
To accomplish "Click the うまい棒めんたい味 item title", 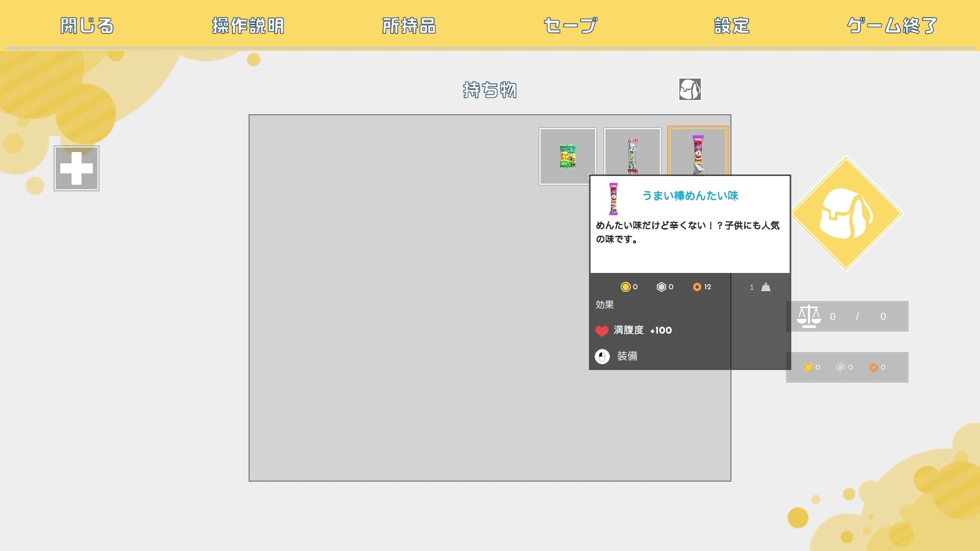I will point(690,196).
